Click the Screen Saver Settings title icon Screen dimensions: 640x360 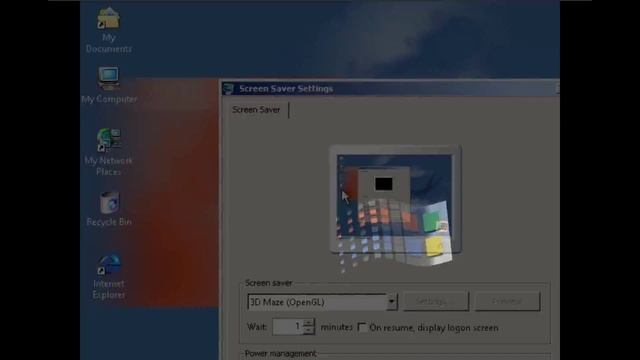[229, 89]
